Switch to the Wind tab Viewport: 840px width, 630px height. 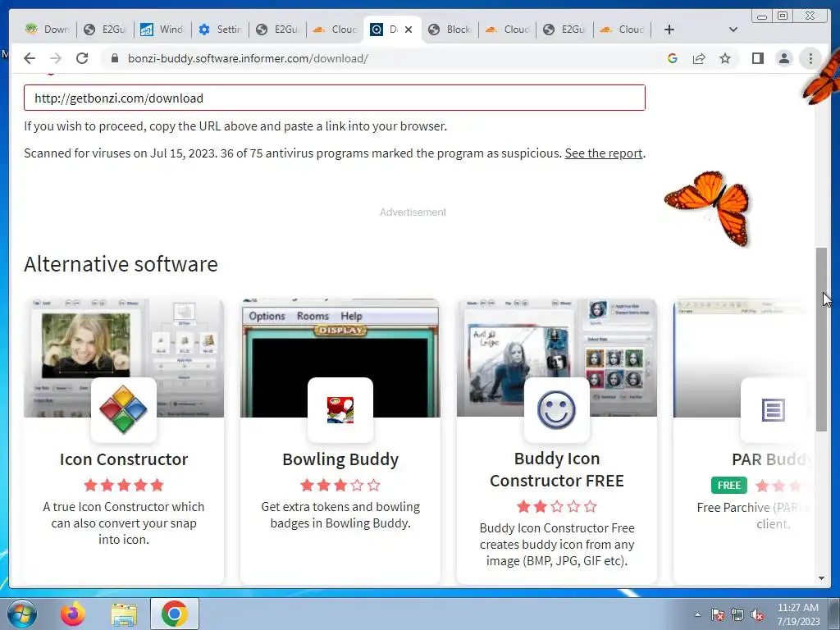tap(162, 30)
